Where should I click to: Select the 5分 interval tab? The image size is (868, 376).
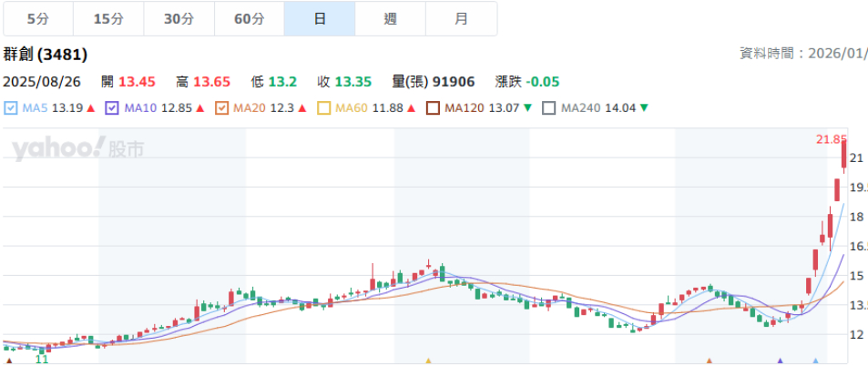tap(38, 19)
